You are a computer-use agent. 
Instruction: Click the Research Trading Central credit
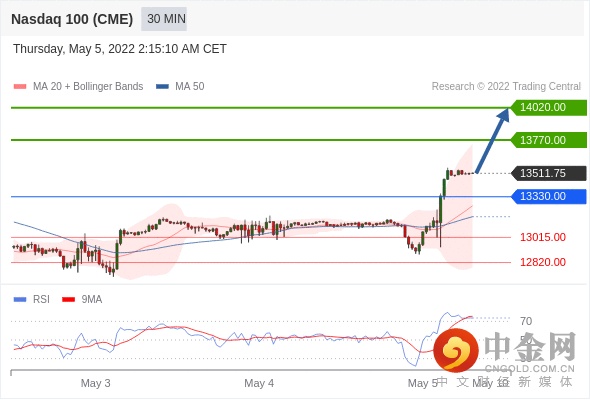click(x=506, y=87)
